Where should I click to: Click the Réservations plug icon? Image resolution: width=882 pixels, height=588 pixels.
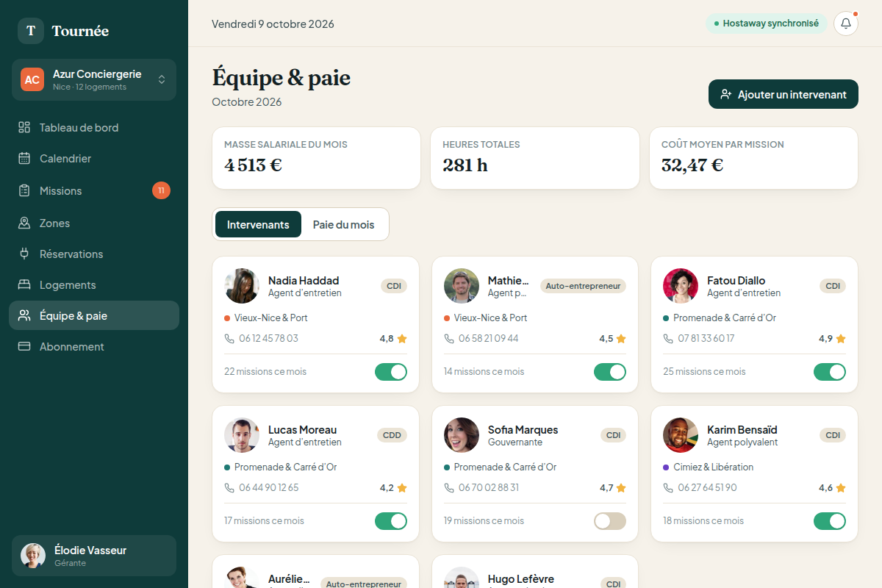[24, 254]
